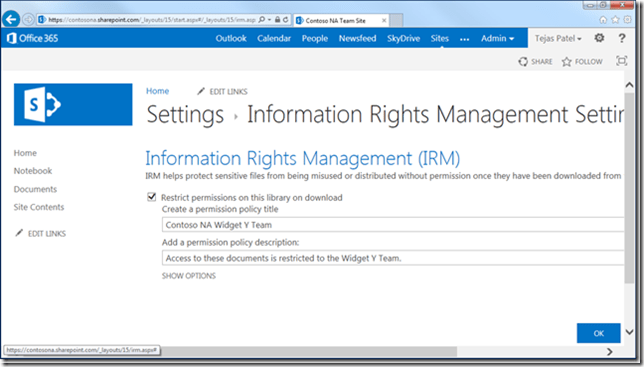The height and width of the screenshot is (367, 644).
Task: Open Sites from the top bar
Action: tap(439, 38)
